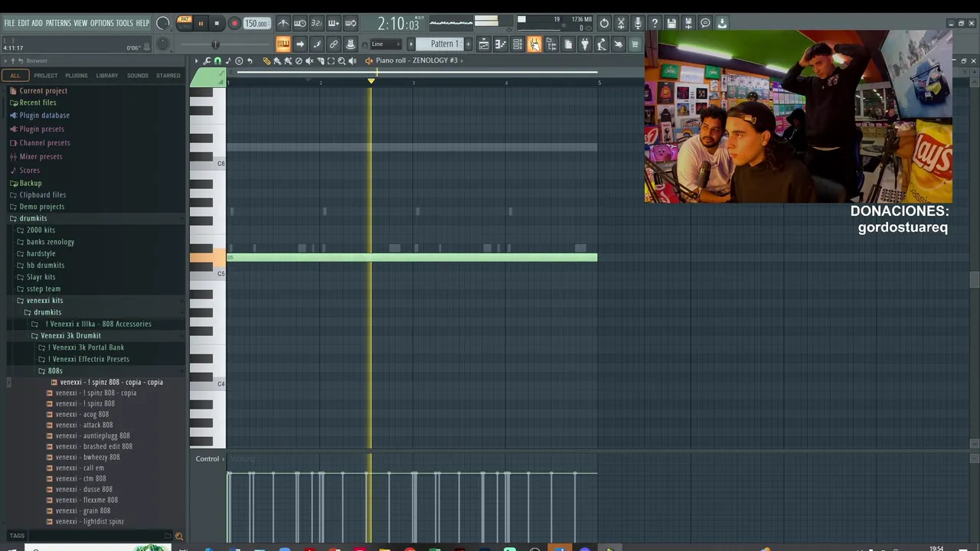Click the circular arrow undo history icon
This screenshot has width=980, height=551.
(604, 24)
